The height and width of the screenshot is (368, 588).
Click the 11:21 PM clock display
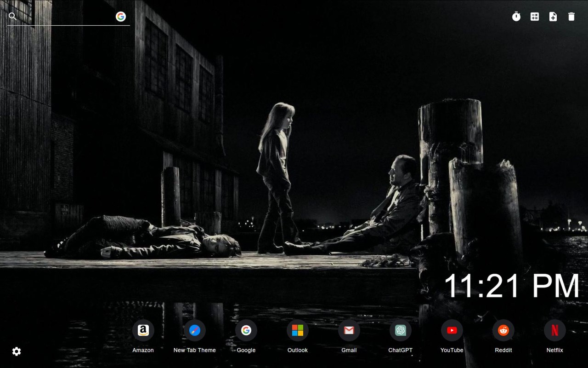point(512,286)
